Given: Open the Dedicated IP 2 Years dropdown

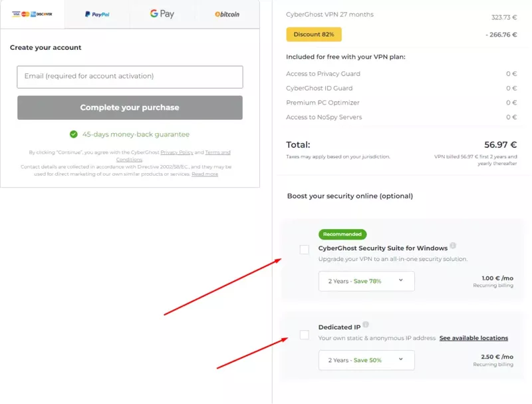Looking at the screenshot, I should (x=366, y=360).
